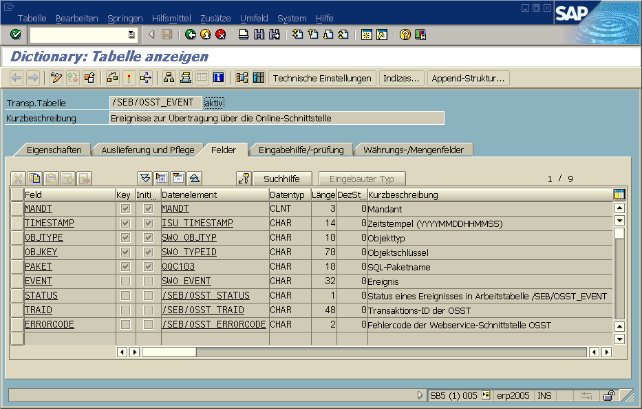Click the red Cancel icon
Viewport: 642px width, 409px height.
(220, 34)
